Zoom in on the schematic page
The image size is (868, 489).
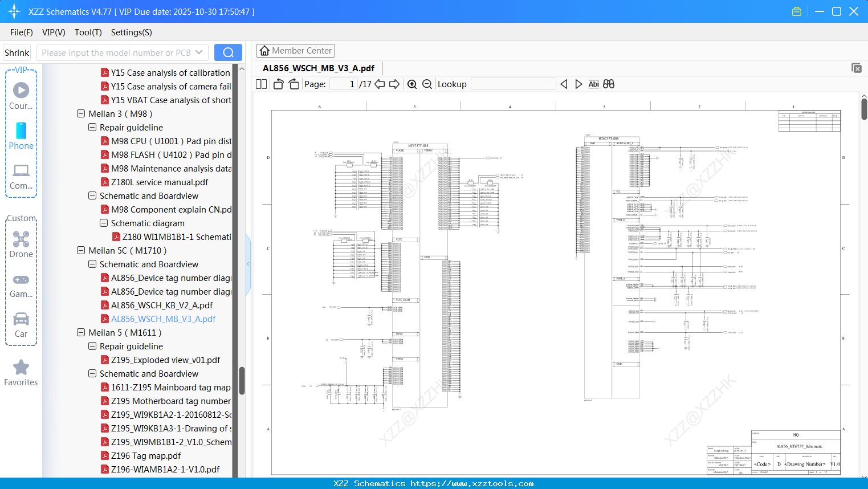(411, 84)
